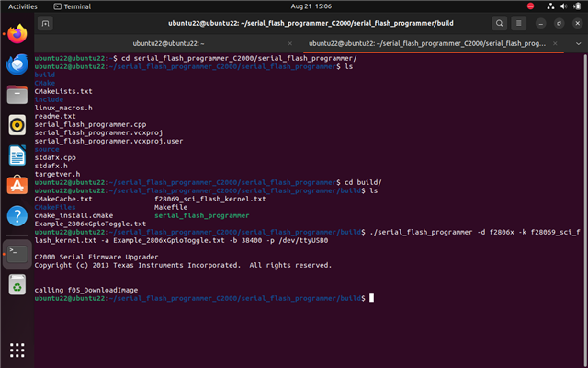
Task: Click the 'C2000 Serial Firmware Upgrader' line
Action: 96,257
